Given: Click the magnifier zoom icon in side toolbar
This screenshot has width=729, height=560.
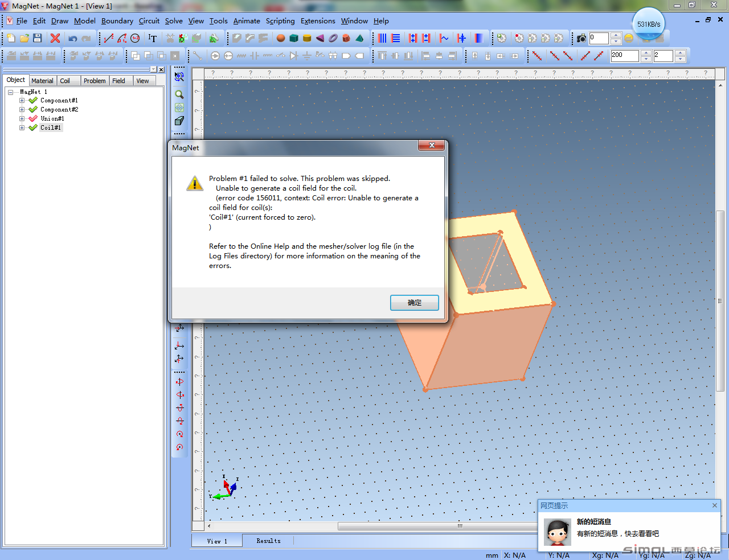Looking at the screenshot, I should (x=179, y=94).
